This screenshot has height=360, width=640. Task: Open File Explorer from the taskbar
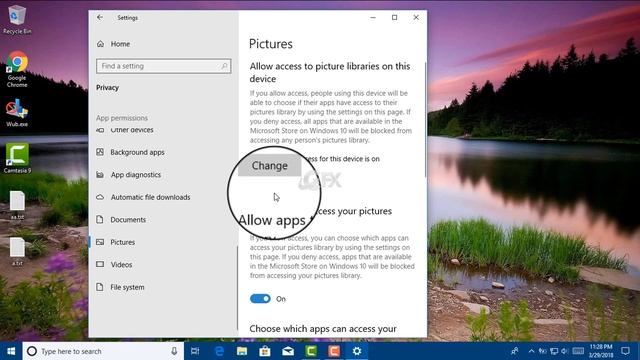pos(242,351)
